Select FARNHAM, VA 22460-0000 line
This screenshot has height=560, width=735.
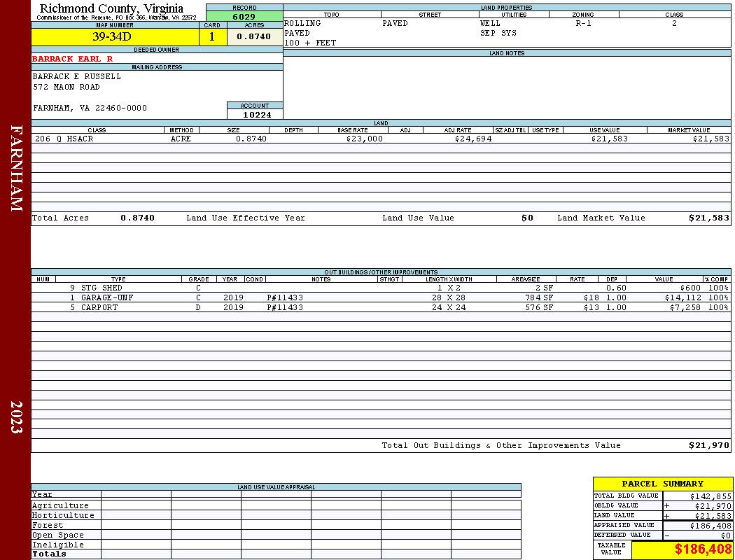click(x=90, y=108)
